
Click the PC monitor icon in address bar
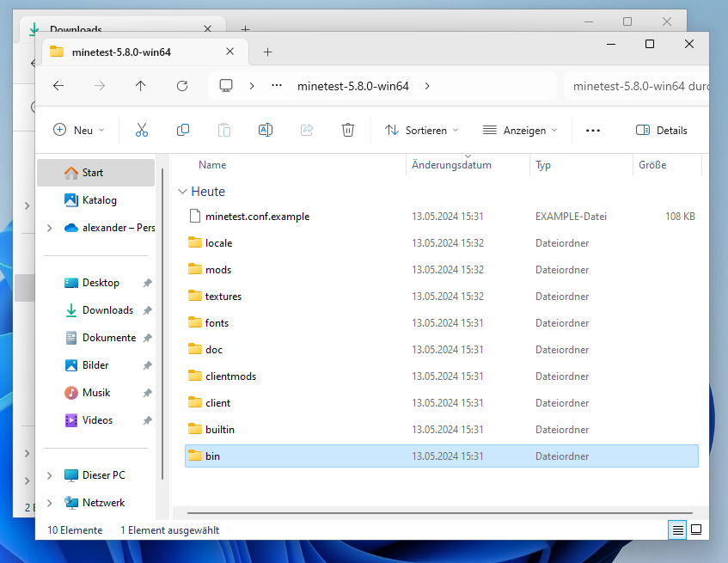pyautogui.click(x=226, y=86)
